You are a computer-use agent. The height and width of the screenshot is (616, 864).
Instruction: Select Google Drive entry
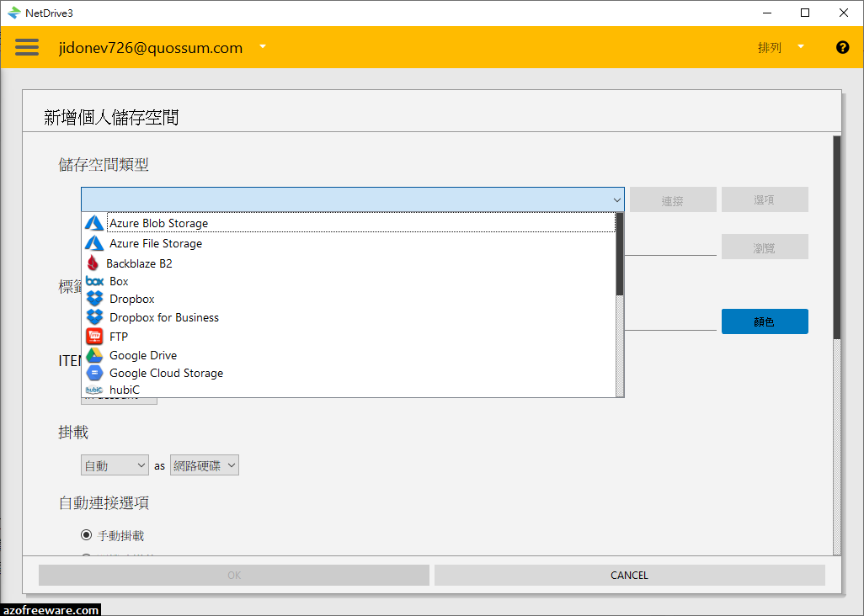click(x=349, y=355)
